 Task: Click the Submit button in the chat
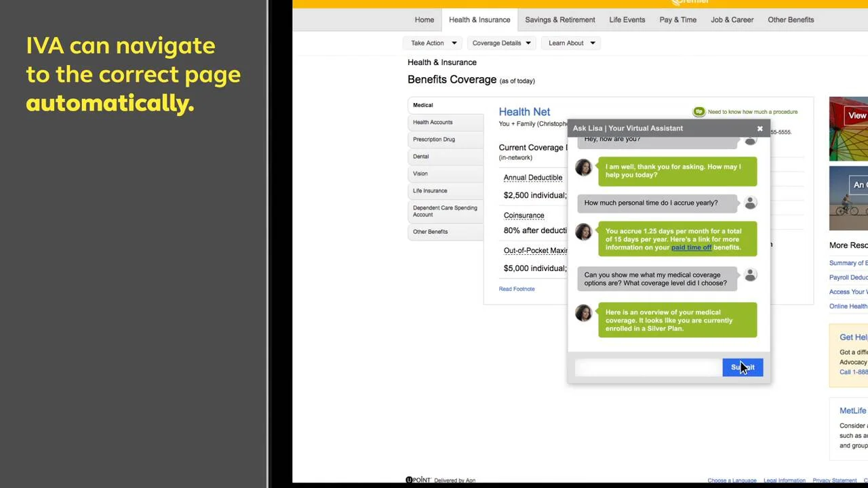(743, 367)
